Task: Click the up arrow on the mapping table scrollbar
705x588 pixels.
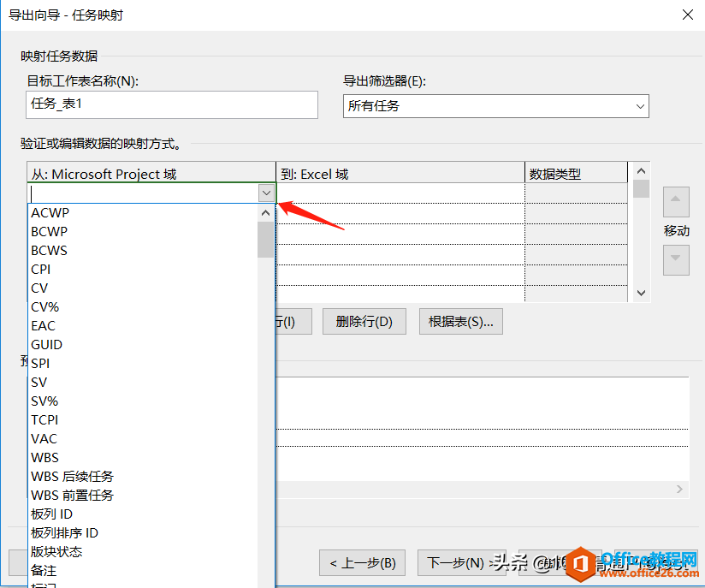Action: (641, 170)
